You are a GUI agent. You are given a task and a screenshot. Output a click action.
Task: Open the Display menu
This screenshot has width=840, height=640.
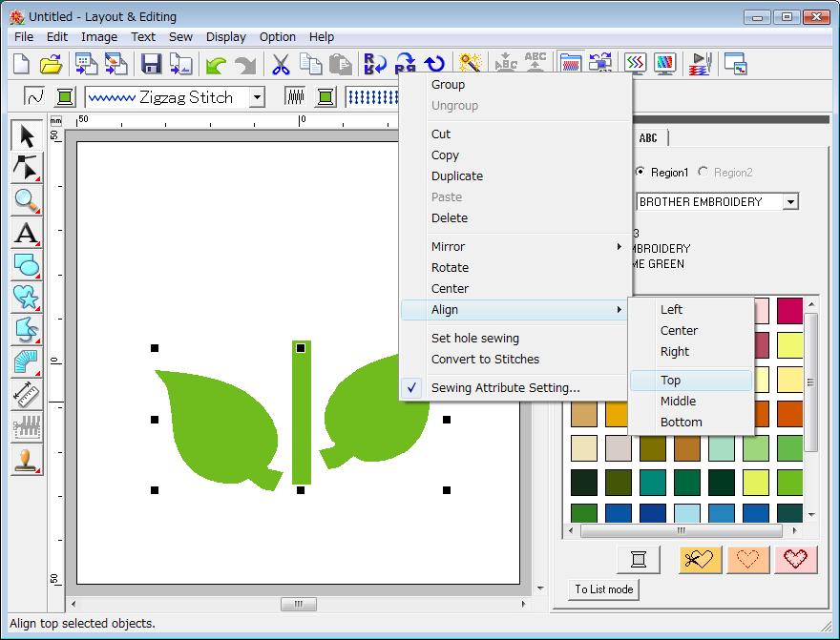[225, 37]
